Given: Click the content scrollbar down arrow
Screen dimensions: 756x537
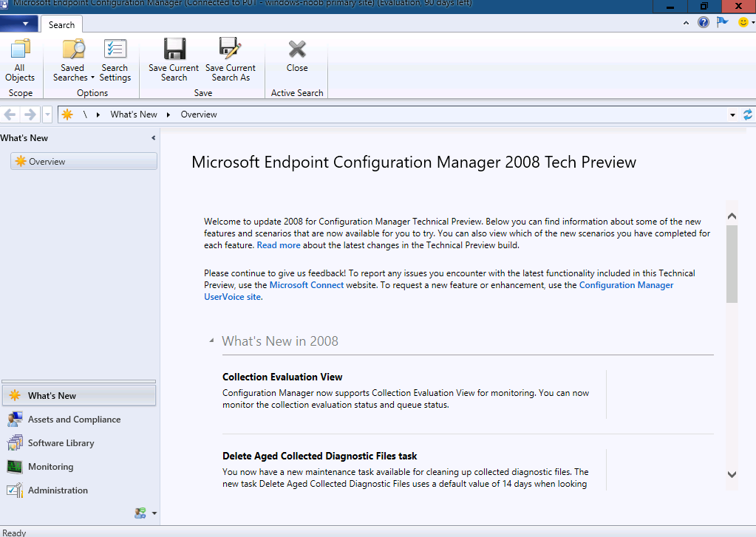Looking at the screenshot, I should click(732, 474).
